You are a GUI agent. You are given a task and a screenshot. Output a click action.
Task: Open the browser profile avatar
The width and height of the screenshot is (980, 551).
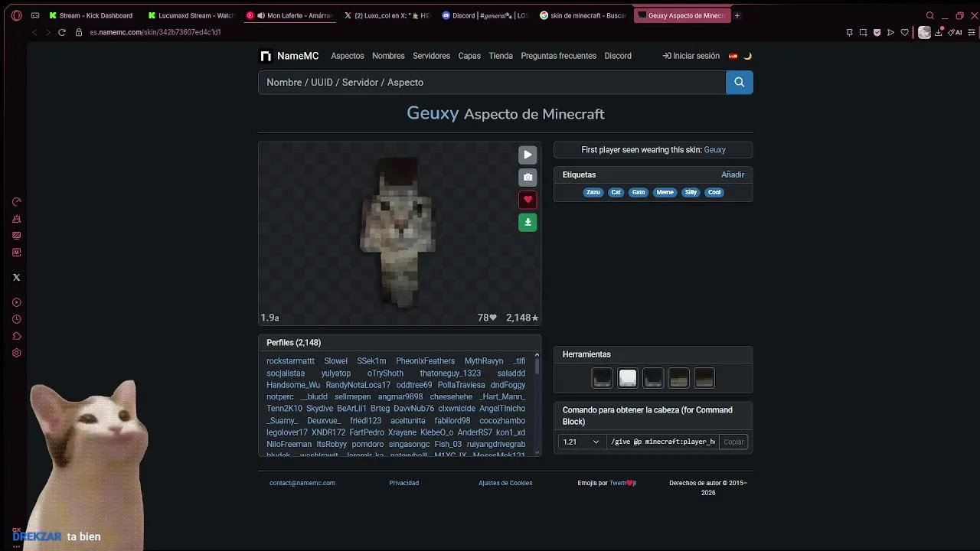coord(924,32)
